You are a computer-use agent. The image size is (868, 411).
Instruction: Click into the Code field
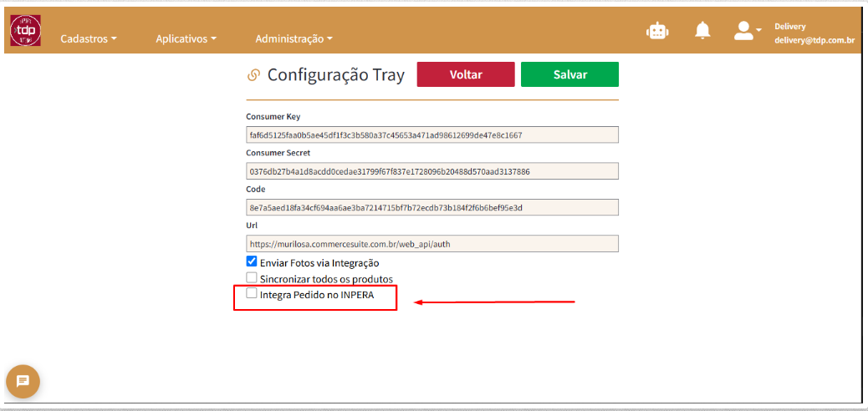pos(432,207)
